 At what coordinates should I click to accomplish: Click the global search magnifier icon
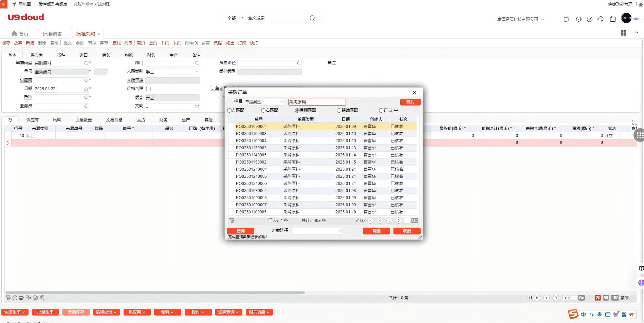point(312,18)
